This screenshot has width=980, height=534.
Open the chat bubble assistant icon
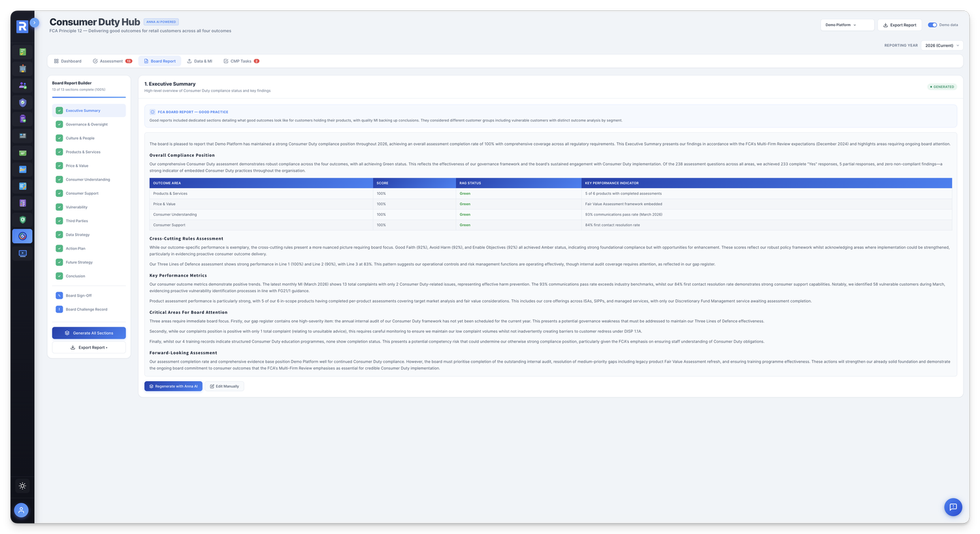(953, 507)
